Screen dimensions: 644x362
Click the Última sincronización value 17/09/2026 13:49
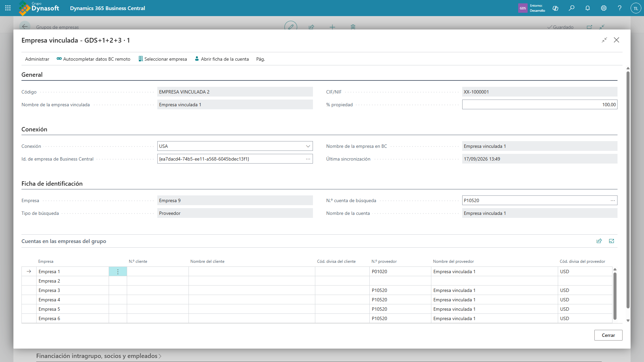pos(539,159)
